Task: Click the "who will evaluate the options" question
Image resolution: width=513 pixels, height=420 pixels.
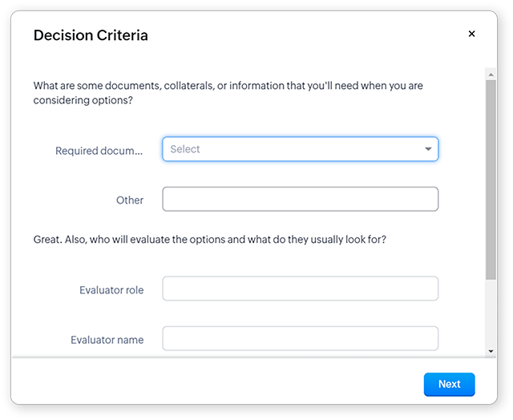Action: pyautogui.click(x=209, y=239)
